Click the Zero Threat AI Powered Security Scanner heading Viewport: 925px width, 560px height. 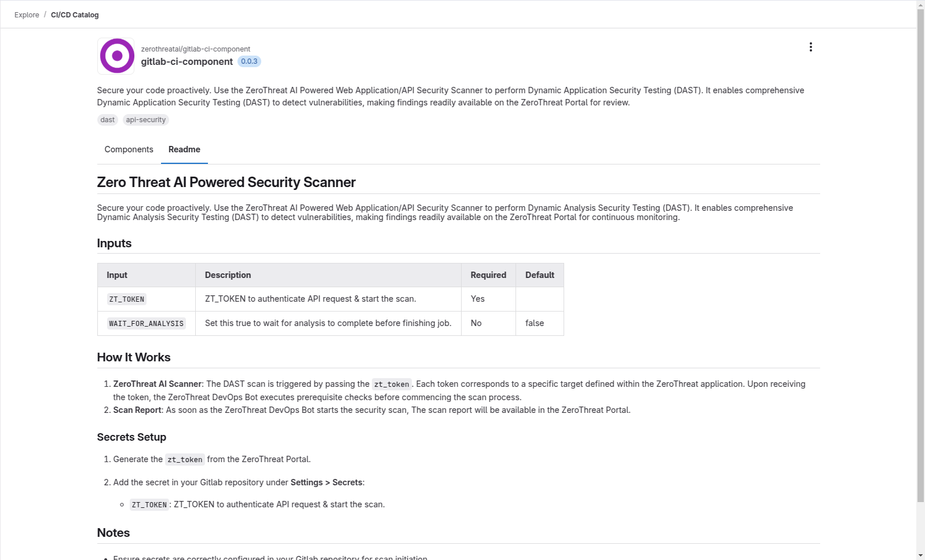226,182
